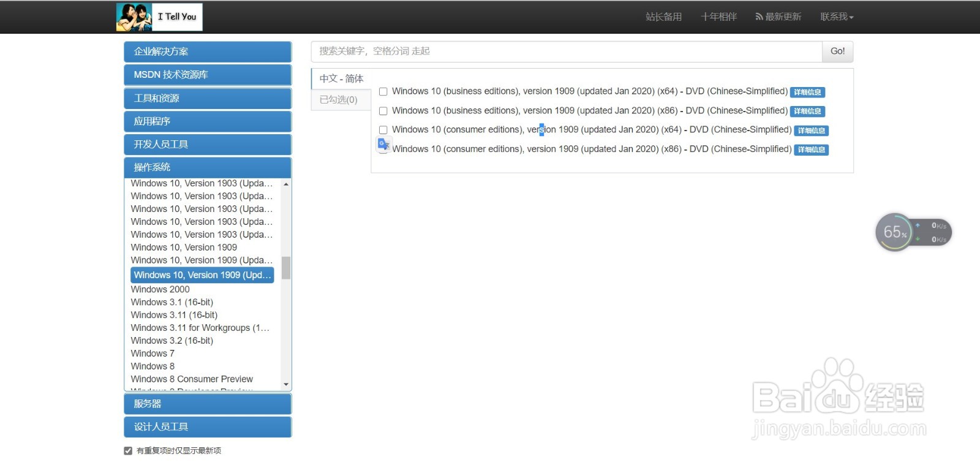980x462 pixels.
Task: Expand the 服务器 category panel
Action: [x=208, y=404]
